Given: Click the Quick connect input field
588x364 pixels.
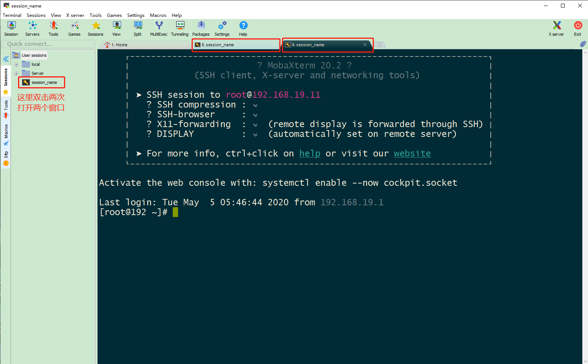Looking at the screenshot, I should click(x=48, y=44).
